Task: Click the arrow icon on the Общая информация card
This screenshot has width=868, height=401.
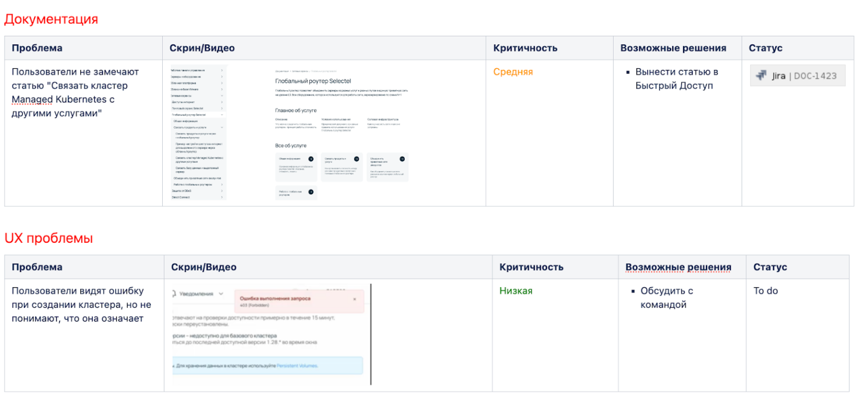Action: click(311, 159)
